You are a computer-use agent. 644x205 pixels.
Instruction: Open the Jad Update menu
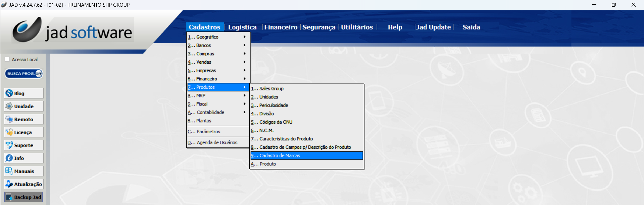coord(433,27)
